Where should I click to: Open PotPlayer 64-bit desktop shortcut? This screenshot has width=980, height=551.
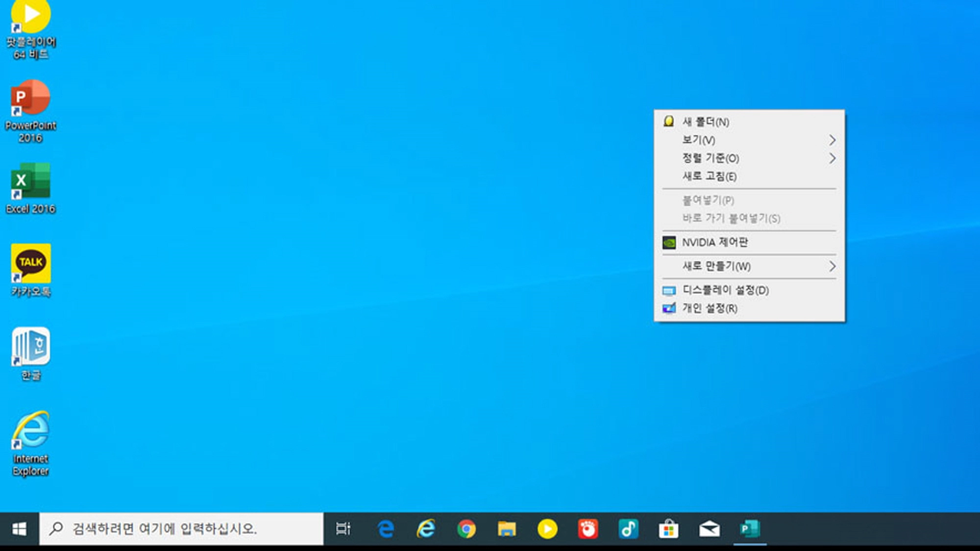pos(30,17)
